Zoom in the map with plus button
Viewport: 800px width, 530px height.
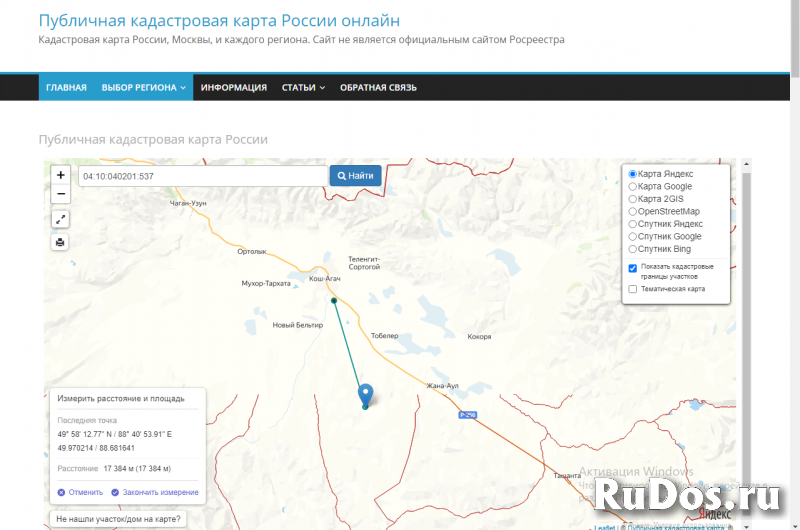point(61,175)
